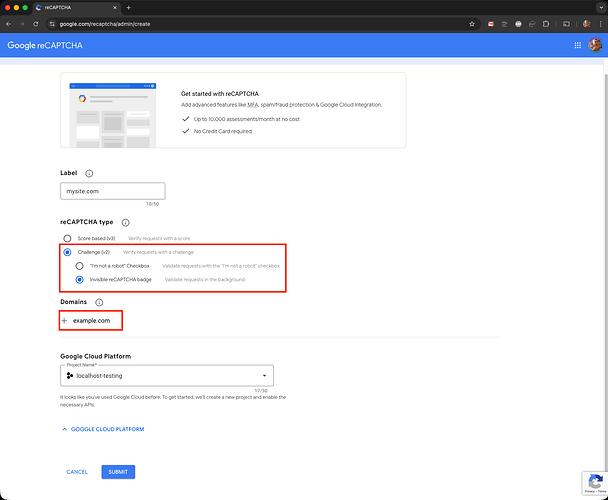Switch to the reCAPTCHA browser tab
Screen dimensions: 608x500
(75, 7)
